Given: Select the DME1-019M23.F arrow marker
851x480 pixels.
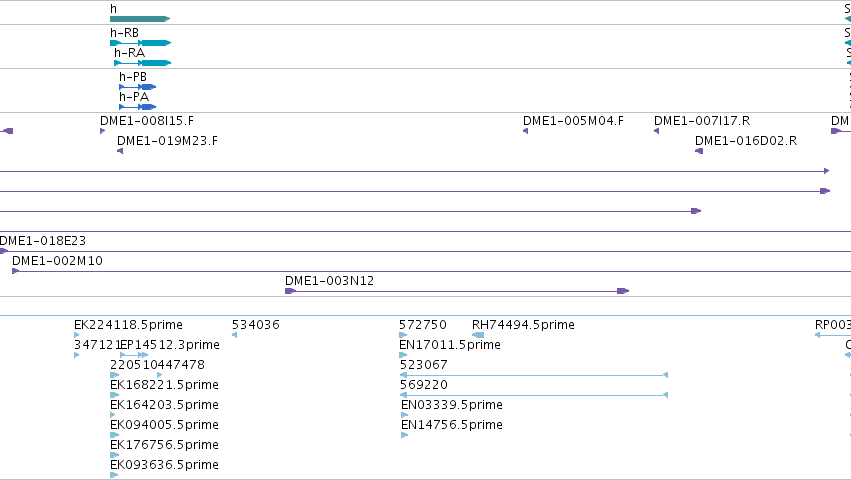Looking at the screenshot, I should [120, 151].
